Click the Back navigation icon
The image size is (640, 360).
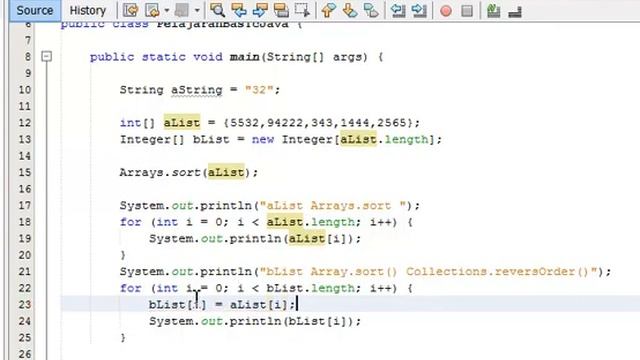click(152, 11)
